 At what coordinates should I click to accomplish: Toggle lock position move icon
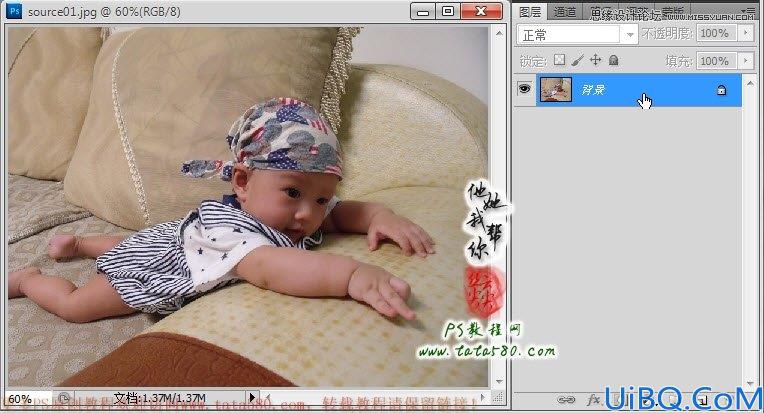[595, 60]
